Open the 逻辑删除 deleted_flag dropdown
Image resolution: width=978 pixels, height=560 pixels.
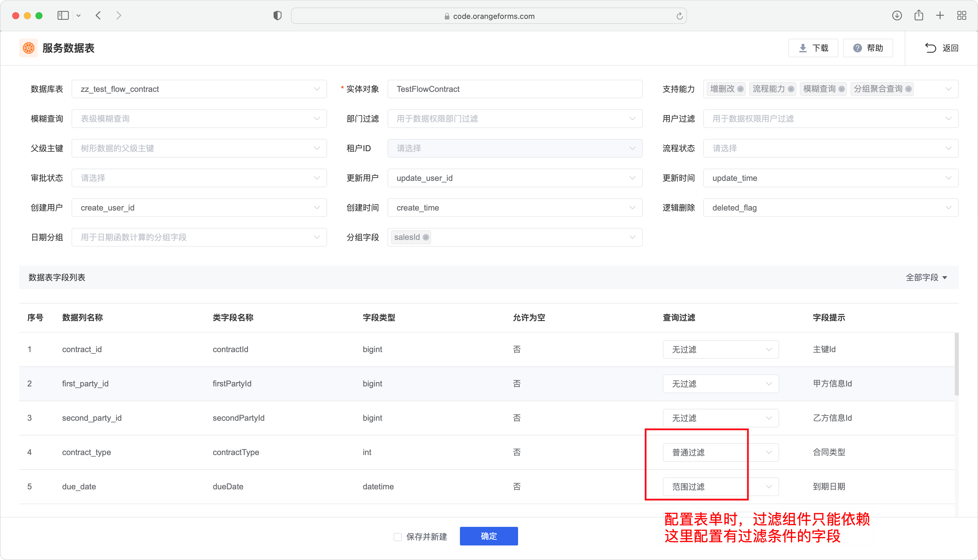click(x=830, y=207)
